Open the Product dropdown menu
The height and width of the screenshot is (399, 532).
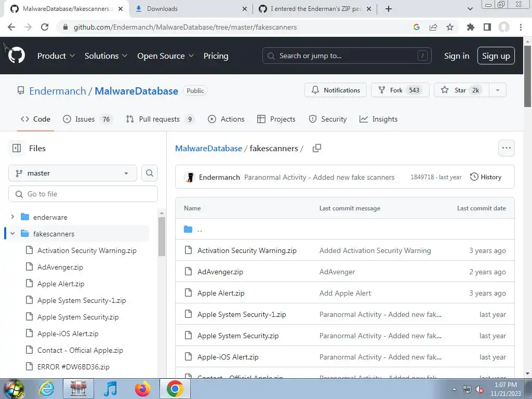56,56
